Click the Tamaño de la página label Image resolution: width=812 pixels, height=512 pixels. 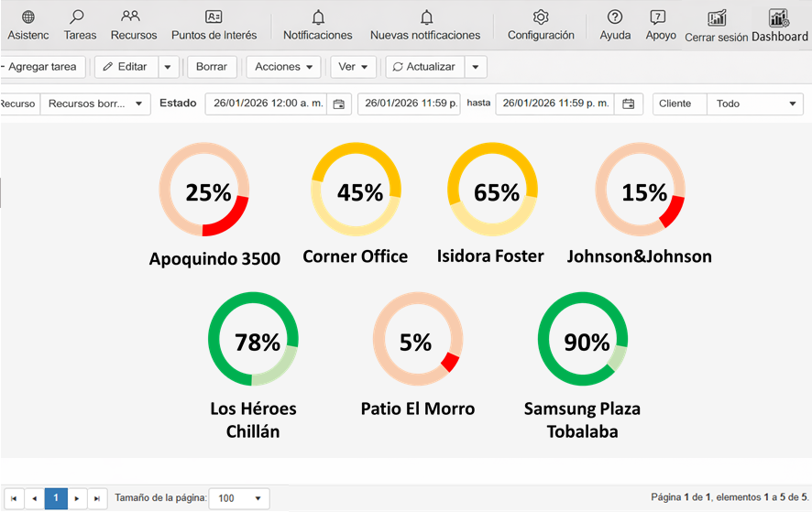[160, 498]
